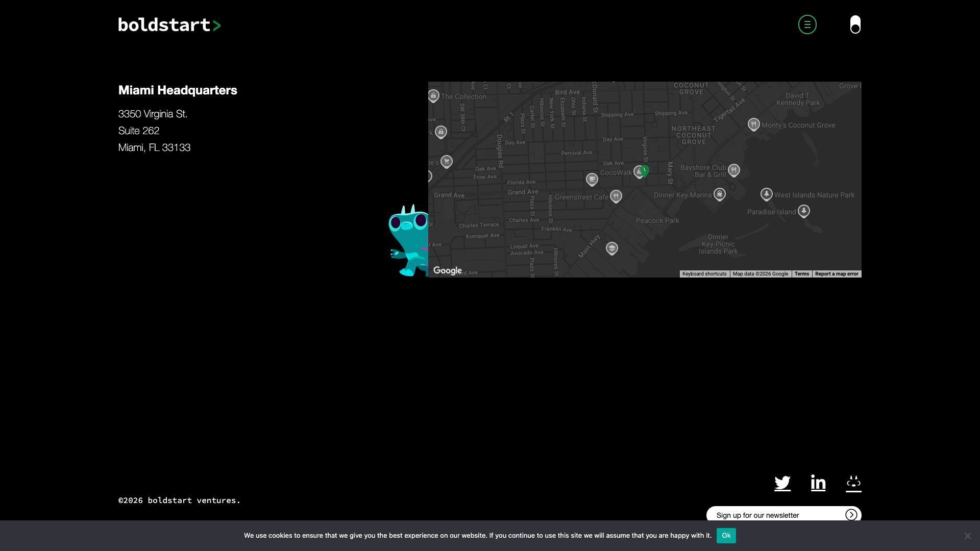
Task: Toggle the light/dark mode switch
Action: pos(855,24)
